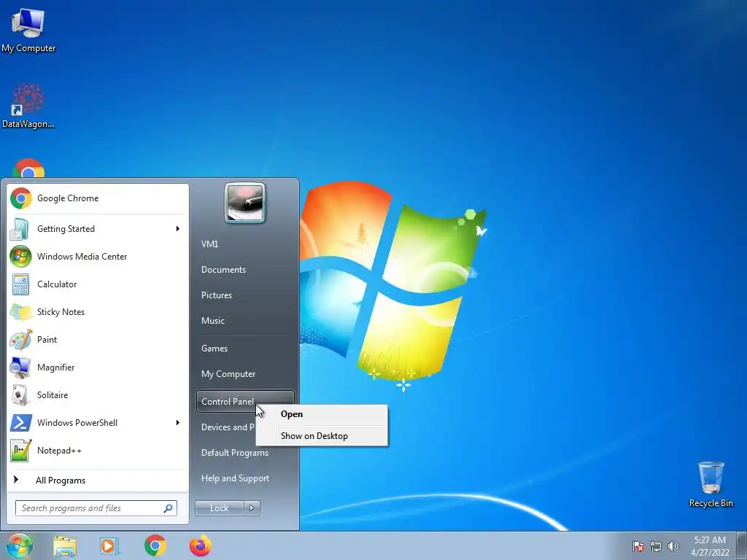Select Show on Desktop context option
Screen dimensions: 747x560
(322, 436)
